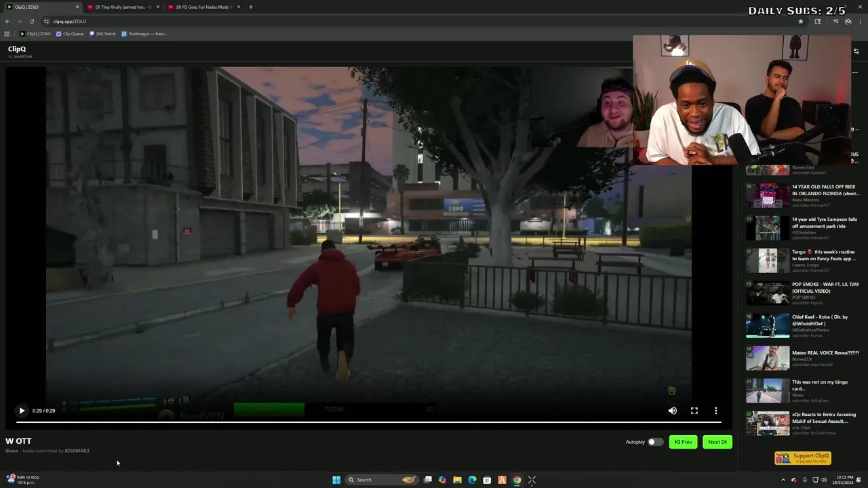
Task: Play the clip video
Action: point(22,411)
